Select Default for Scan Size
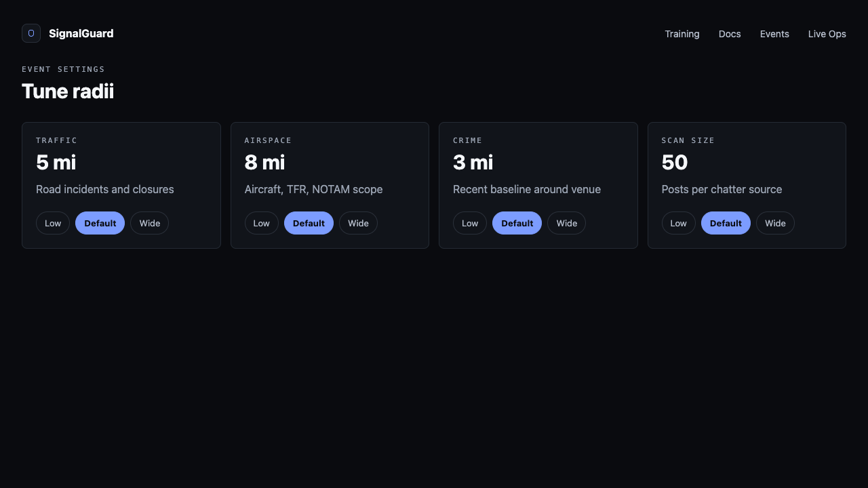868x488 pixels. coord(726,223)
